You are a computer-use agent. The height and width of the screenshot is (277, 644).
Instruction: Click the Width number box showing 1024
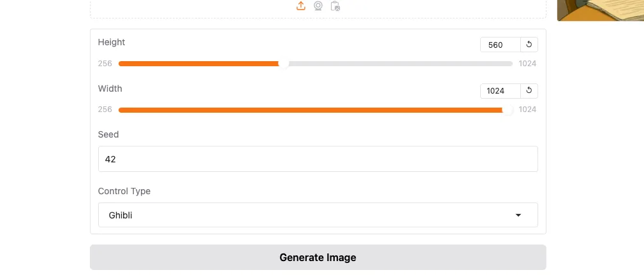(x=500, y=91)
